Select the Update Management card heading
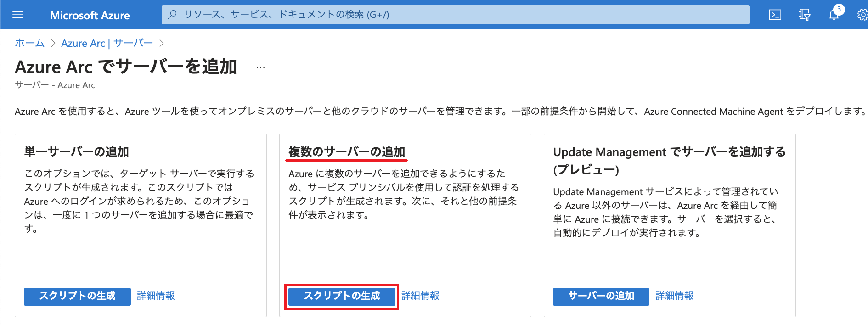Viewport: 868px width, 325px height. [670, 161]
